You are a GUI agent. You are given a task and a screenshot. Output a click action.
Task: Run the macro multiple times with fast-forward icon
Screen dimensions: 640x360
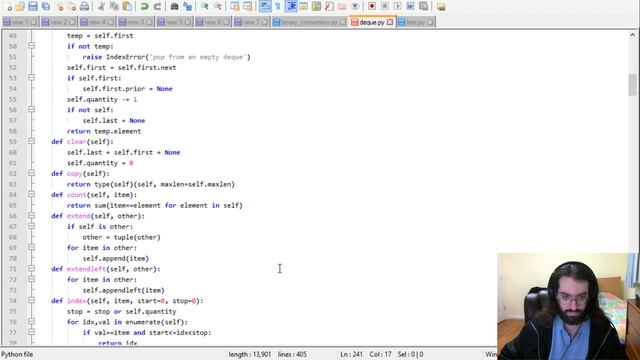click(410, 6)
